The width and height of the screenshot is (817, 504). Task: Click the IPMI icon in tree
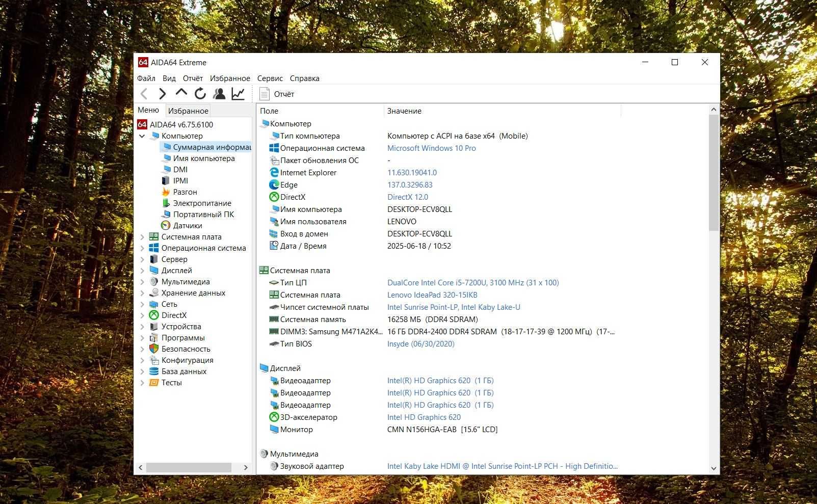click(166, 180)
